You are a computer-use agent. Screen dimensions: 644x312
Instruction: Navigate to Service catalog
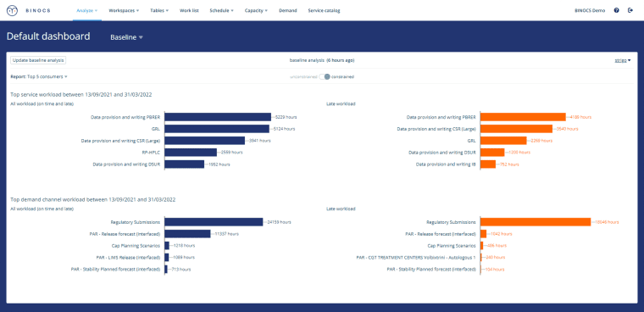point(324,11)
